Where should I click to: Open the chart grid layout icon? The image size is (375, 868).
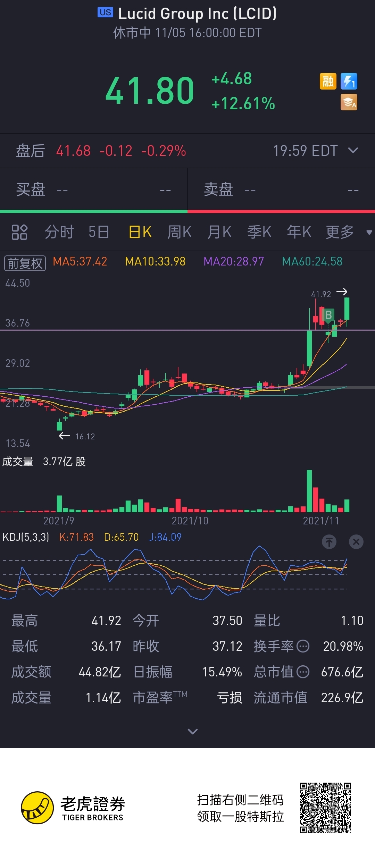click(x=19, y=232)
